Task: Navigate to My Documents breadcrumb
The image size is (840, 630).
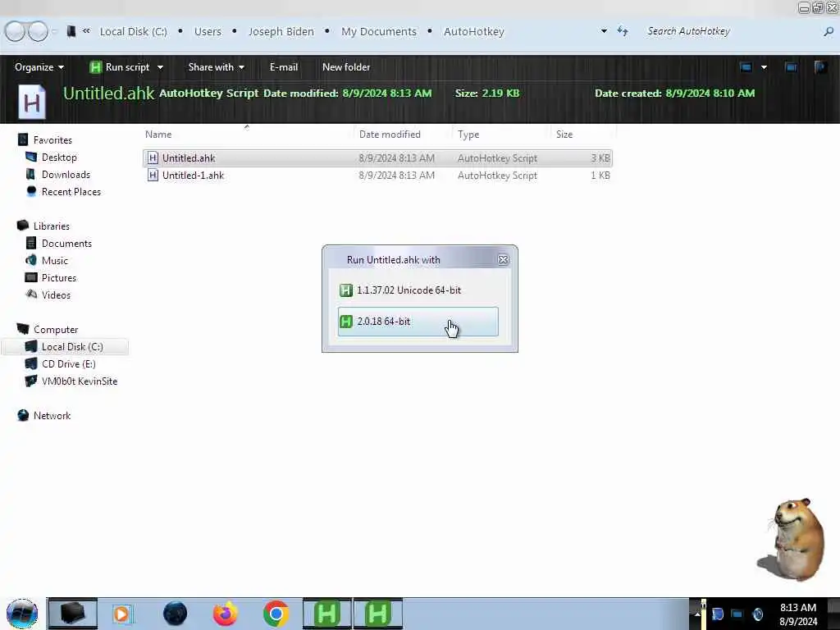Action: coord(379,32)
